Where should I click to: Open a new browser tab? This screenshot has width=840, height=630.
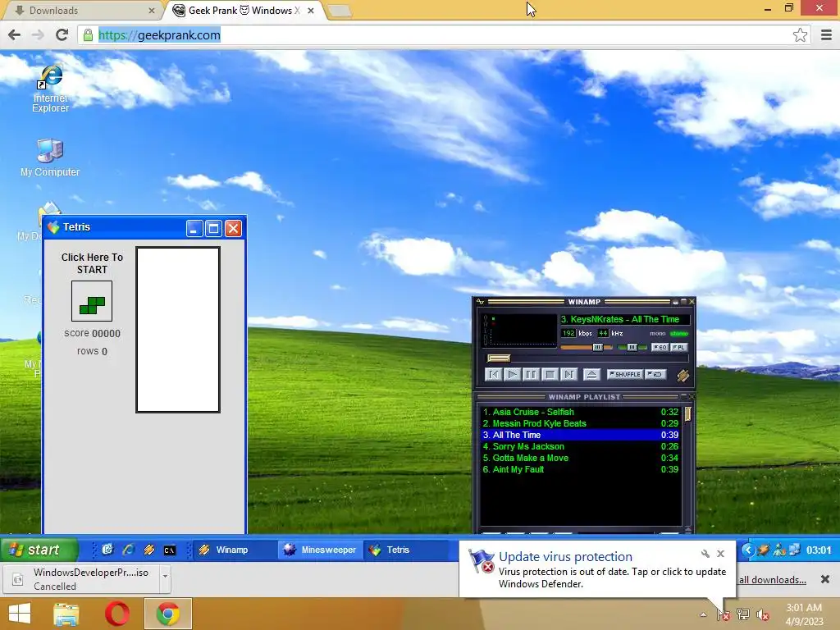(339, 11)
